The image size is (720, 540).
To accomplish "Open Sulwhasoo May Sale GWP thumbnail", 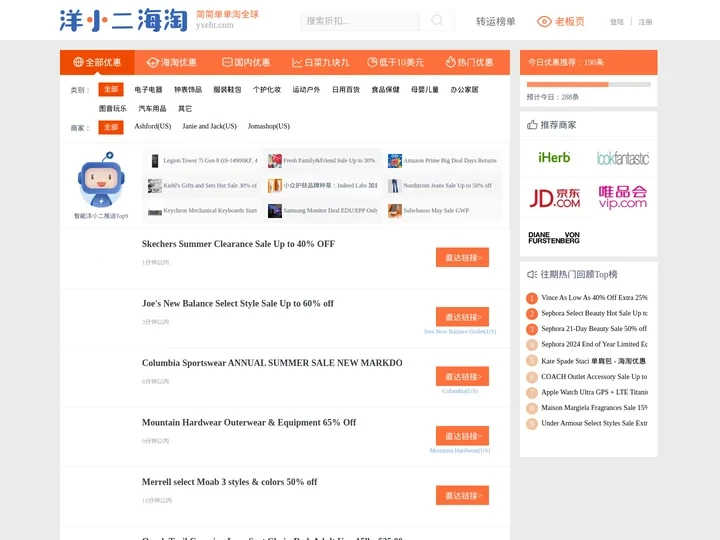I will [395, 211].
